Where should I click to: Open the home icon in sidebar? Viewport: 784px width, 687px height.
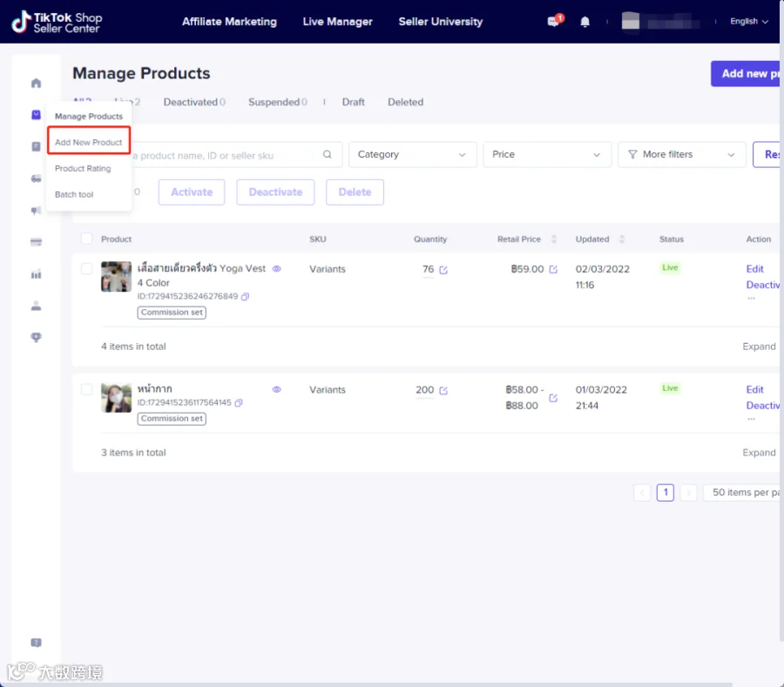36,83
